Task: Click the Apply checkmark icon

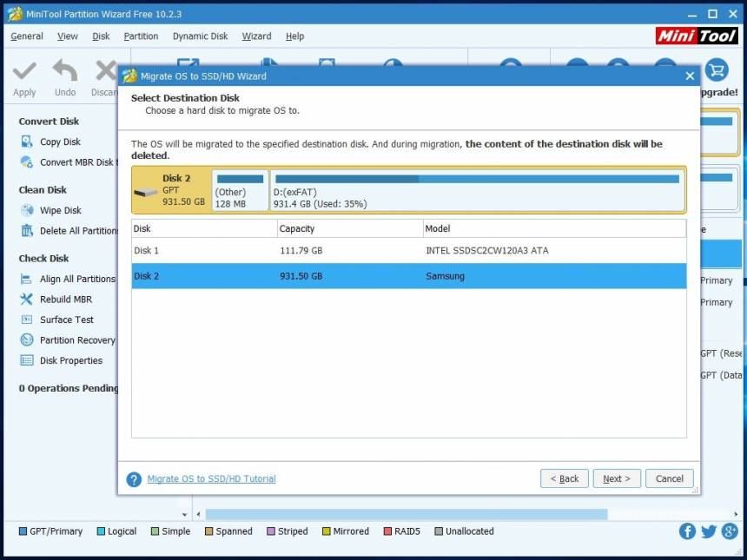Action: pyautogui.click(x=24, y=72)
